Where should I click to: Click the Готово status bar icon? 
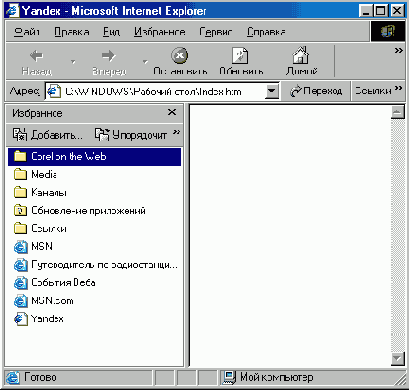click(13, 377)
